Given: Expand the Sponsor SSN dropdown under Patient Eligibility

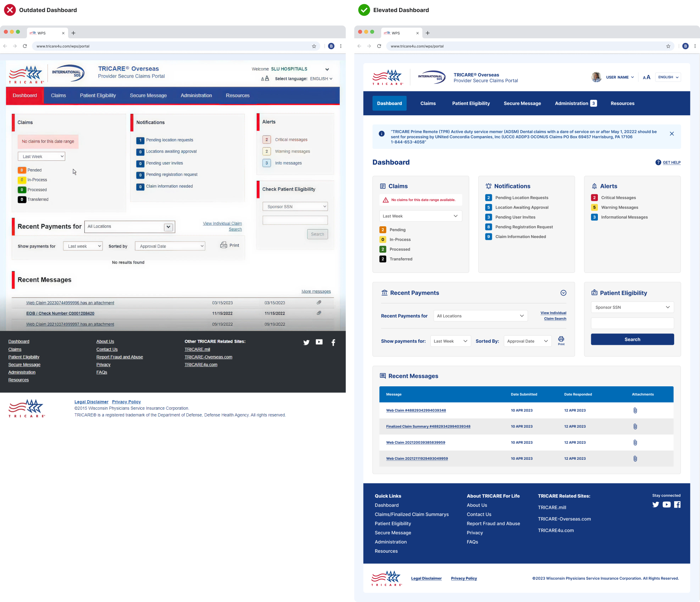Looking at the screenshot, I should [632, 308].
